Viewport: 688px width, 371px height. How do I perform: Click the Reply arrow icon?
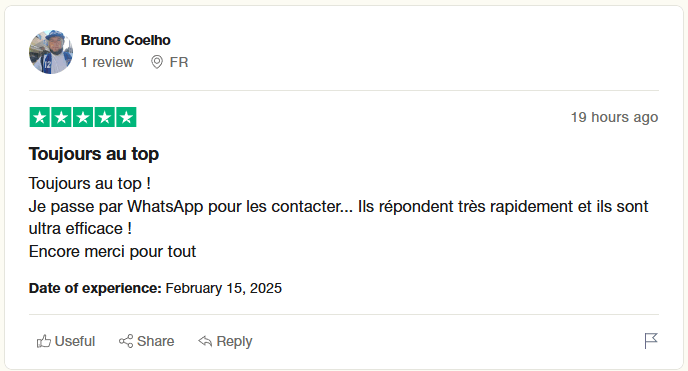click(x=205, y=341)
